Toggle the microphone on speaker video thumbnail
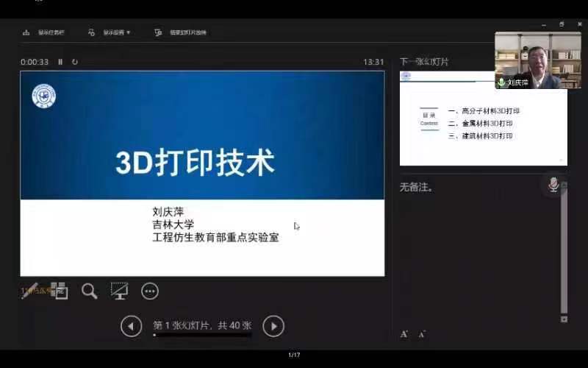The width and height of the screenshot is (588, 368). click(x=502, y=82)
